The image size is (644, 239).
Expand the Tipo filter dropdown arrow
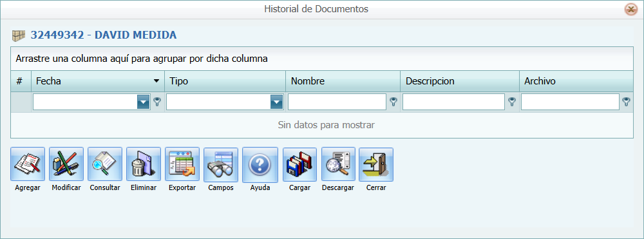[x=277, y=102]
